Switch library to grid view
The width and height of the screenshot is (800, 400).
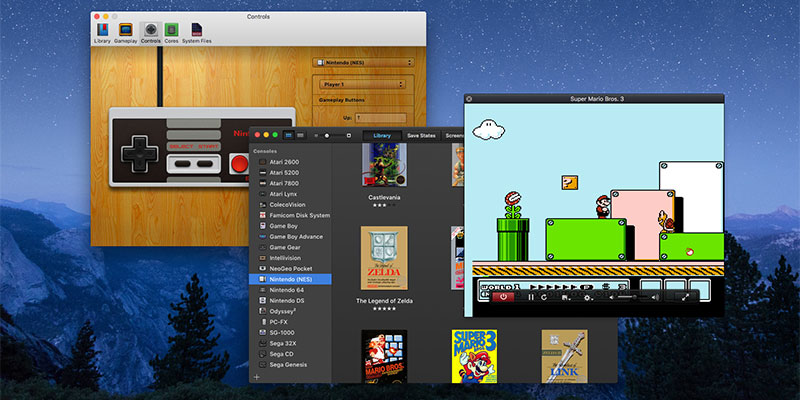[288, 135]
